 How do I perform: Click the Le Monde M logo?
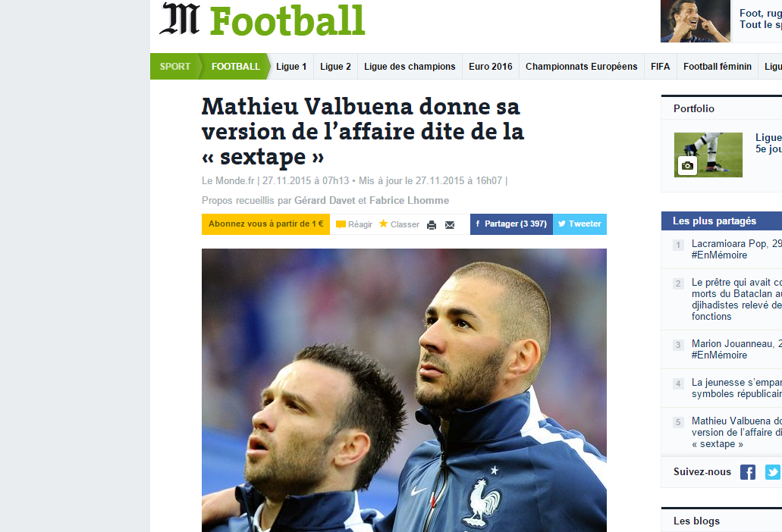click(x=180, y=19)
